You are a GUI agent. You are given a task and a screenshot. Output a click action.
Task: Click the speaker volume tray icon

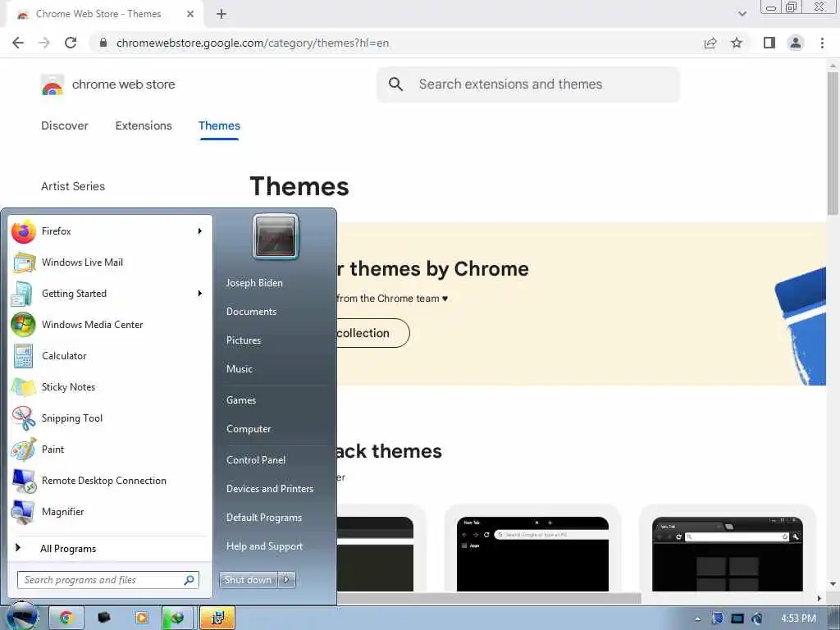757,619
